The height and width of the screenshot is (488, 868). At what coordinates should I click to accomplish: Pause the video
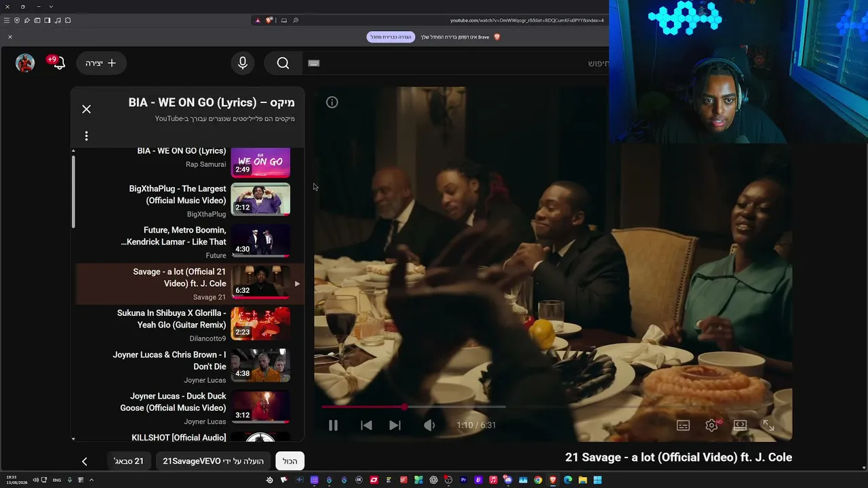(333, 426)
